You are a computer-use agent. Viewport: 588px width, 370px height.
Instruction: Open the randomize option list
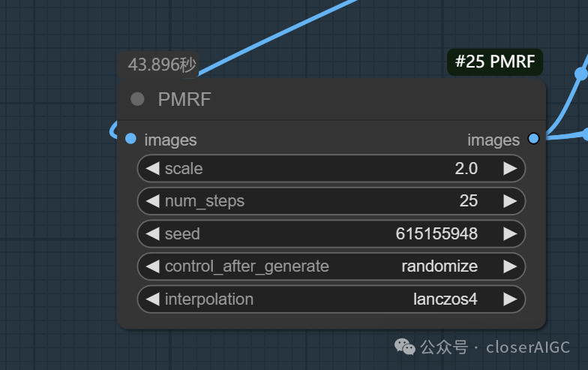[x=439, y=266]
